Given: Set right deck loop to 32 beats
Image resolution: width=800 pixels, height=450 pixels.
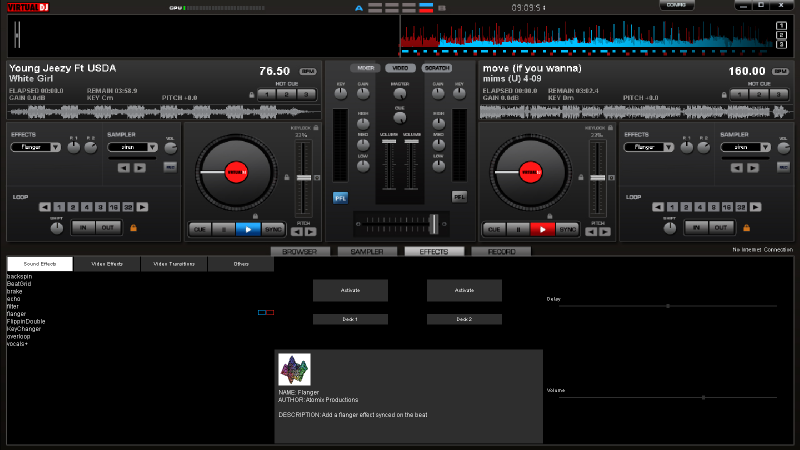Looking at the screenshot, I should click(x=741, y=207).
